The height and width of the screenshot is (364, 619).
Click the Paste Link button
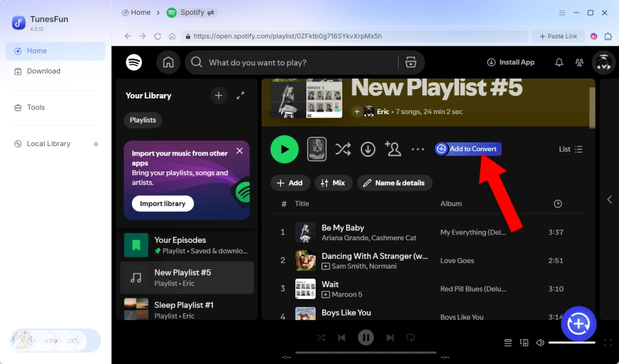558,37
